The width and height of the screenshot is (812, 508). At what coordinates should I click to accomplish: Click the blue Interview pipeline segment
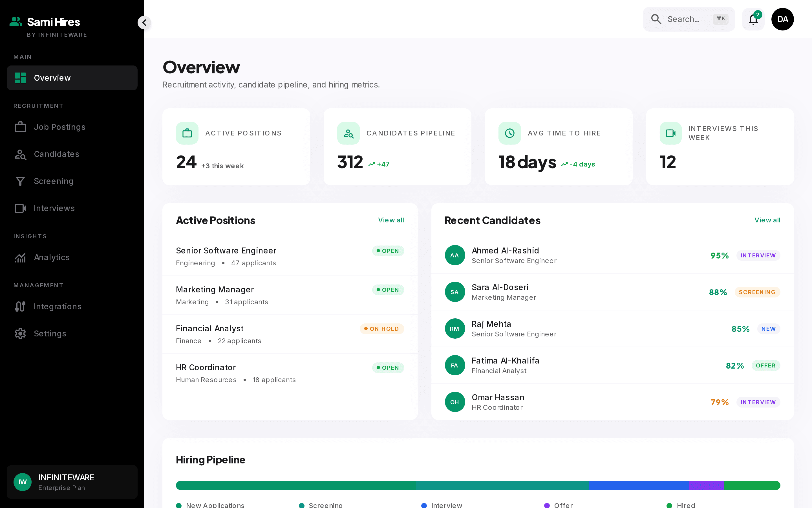point(639,485)
